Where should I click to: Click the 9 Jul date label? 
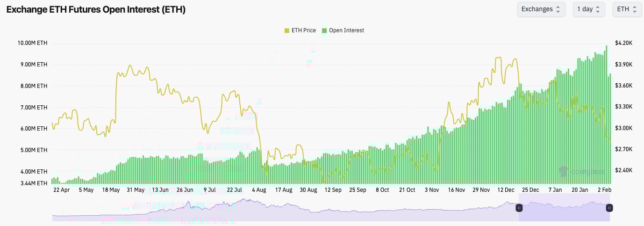click(x=210, y=190)
